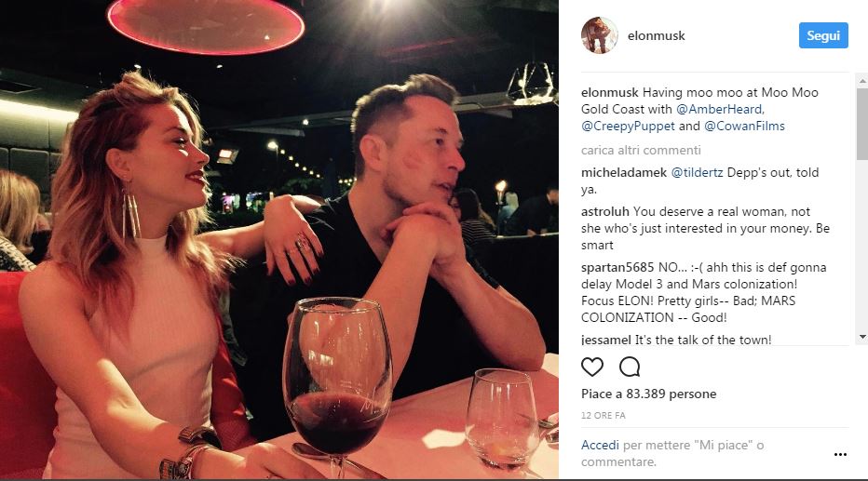View the "Piace a 83.389 persone" likes list
Image resolution: width=868 pixels, height=481 pixels.
point(649,394)
